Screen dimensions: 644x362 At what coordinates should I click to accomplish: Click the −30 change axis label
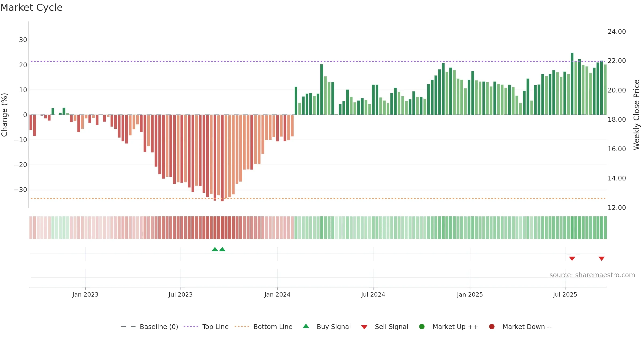[21, 190]
